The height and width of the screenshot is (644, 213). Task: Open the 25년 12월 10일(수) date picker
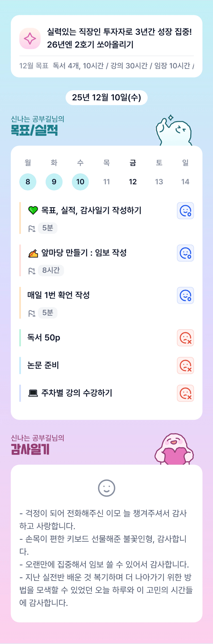tap(106, 98)
